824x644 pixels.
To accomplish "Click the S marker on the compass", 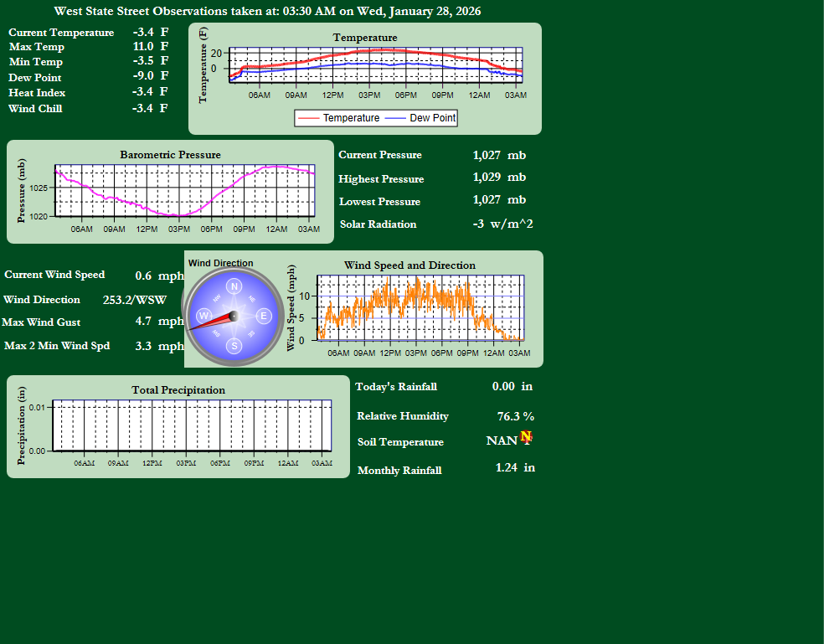I will 234,345.
